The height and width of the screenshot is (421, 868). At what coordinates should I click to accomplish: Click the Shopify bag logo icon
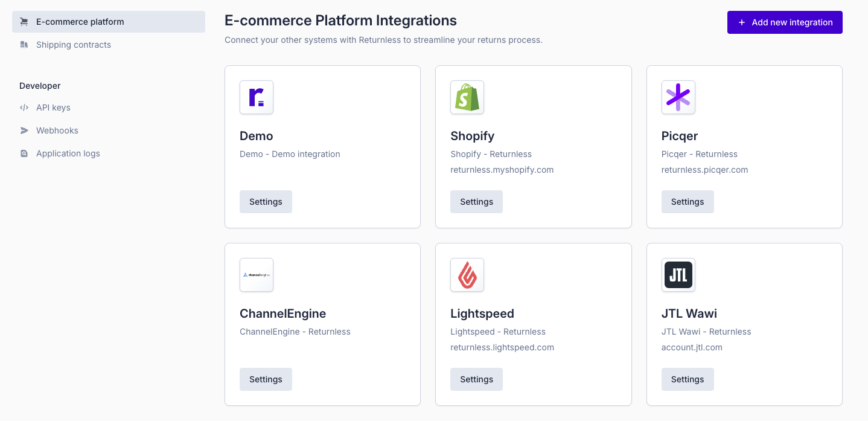pyautogui.click(x=467, y=97)
